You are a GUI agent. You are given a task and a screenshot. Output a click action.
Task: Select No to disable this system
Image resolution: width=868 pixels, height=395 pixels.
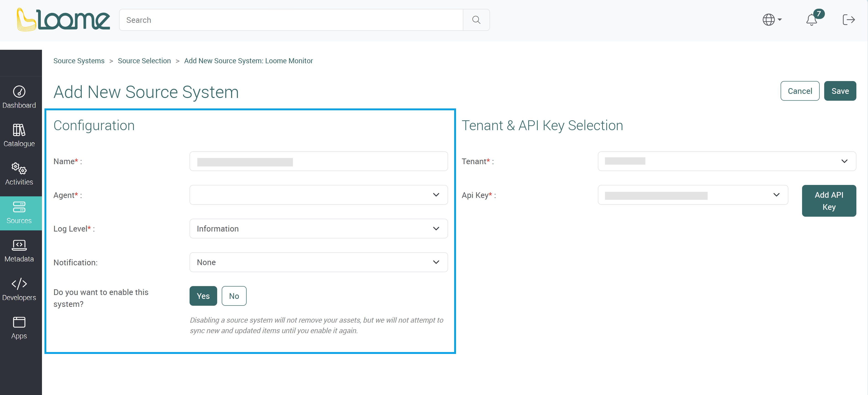(234, 296)
